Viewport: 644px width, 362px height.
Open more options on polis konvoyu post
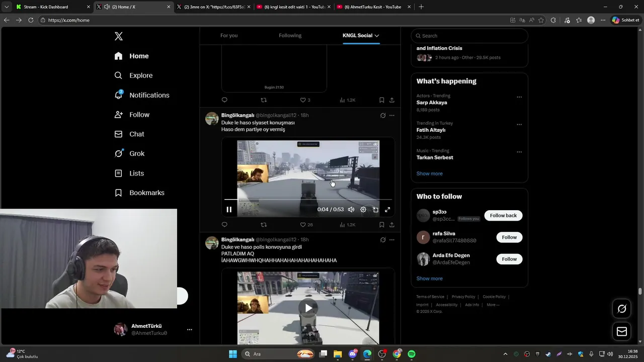click(x=392, y=240)
